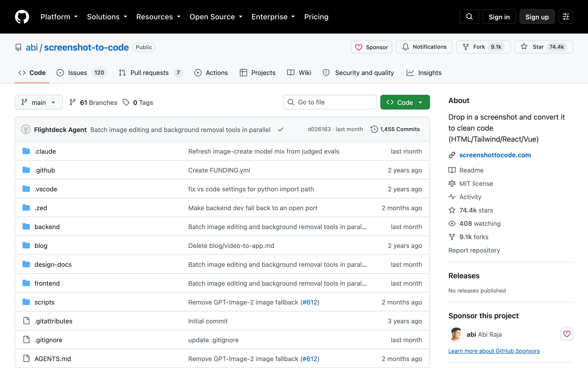Open the .gitignore file
588x368 pixels.
(48, 340)
